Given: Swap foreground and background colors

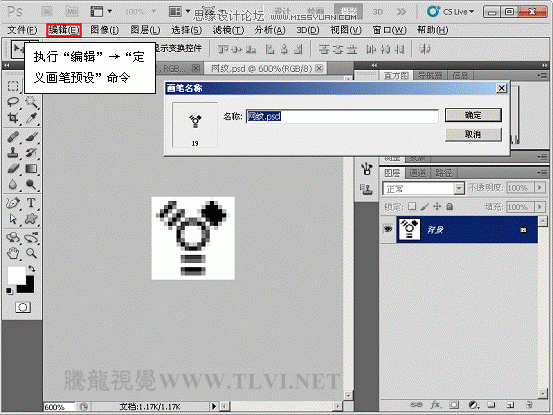Looking at the screenshot, I should (32, 269).
